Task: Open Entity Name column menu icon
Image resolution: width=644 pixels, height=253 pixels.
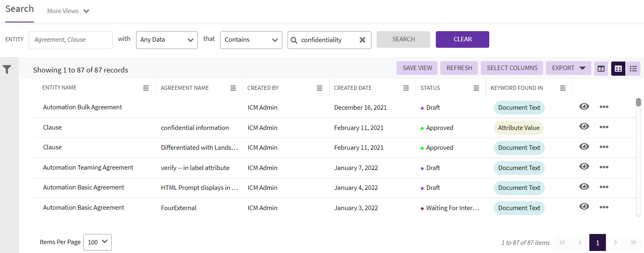Action: pos(146,88)
